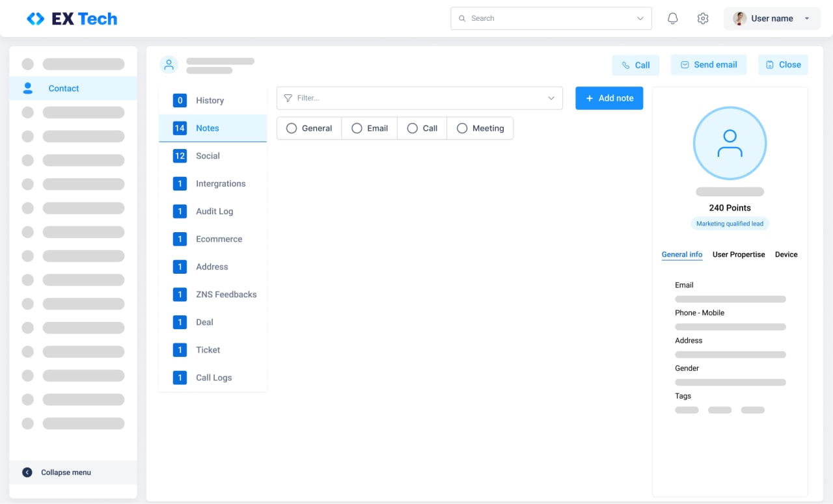Image resolution: width=833 pixels, height=504 pixels.
Task: Open the User name account dropdown
Action: (x=773, y=19)
